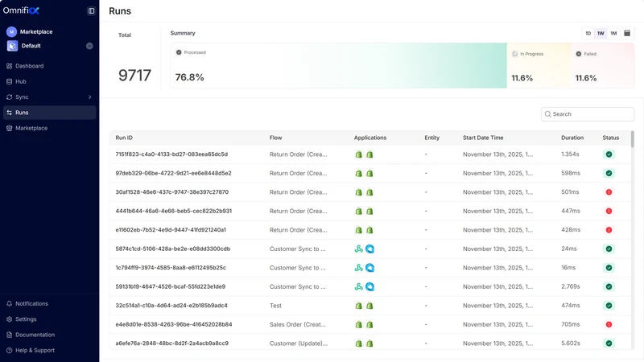The height and width of the screenshot is (362, 644).
Task: Click webhook icon in run 59131b19 row
Action: pyautogui.click(x=358, y=286)
